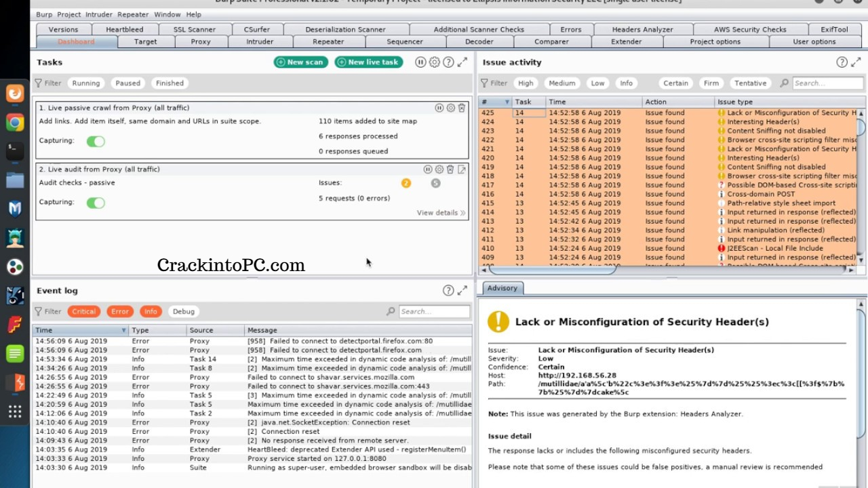Toggle High severity issue filter

526,83
